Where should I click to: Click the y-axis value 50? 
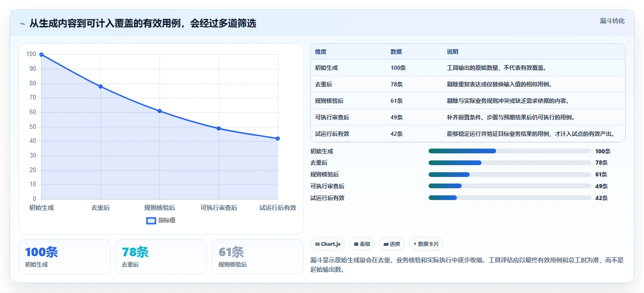tap(33, 126)
